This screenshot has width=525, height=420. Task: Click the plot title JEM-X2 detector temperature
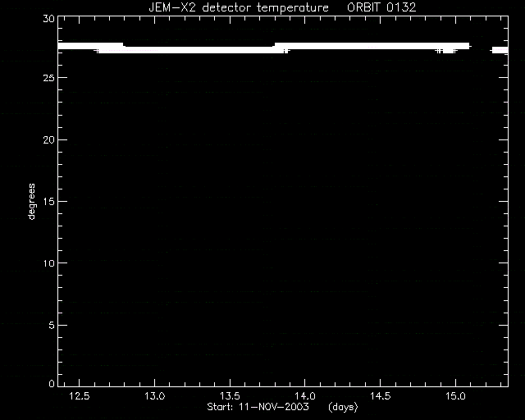pos(239,7)
